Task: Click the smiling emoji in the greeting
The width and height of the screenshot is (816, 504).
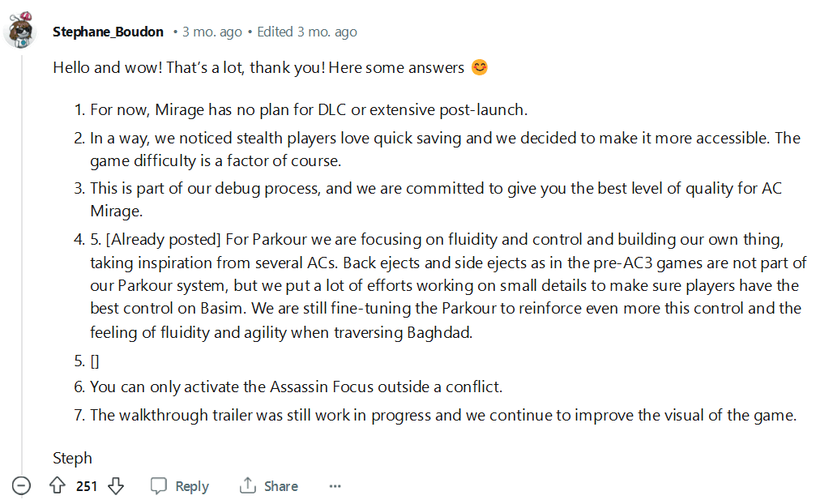Action: (480, 67)
